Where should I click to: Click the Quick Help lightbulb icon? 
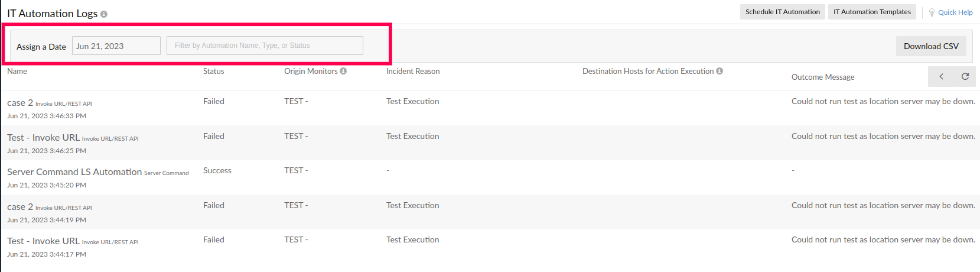click(x=932, y=12)
